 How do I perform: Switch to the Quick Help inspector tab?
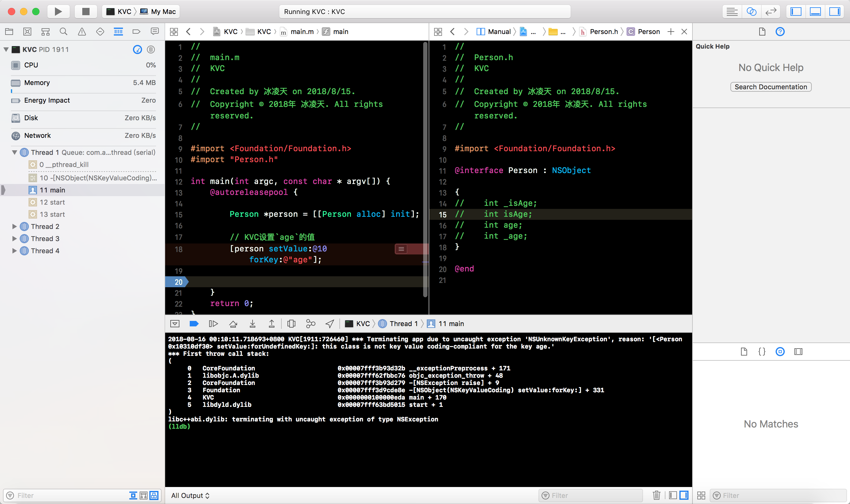780,32
